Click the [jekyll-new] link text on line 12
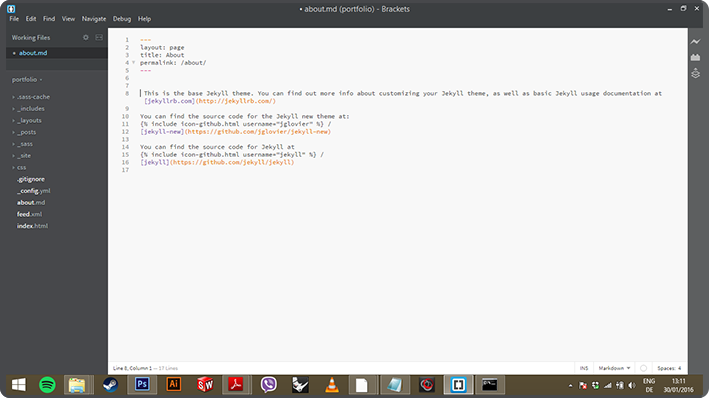709x399 pixels. pyautogui.click(x=162, y=132)
